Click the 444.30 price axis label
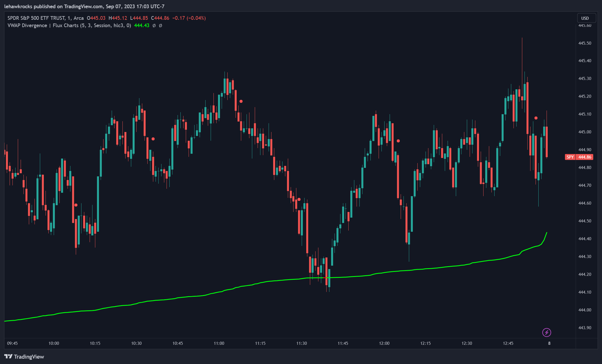 pyautogui.click(x=585, y=256)
